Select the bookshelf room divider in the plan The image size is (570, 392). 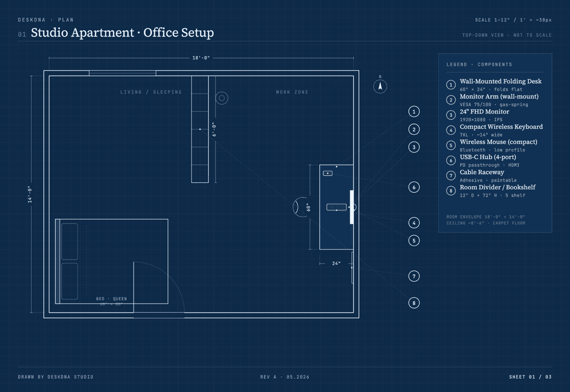pos(200,129)
